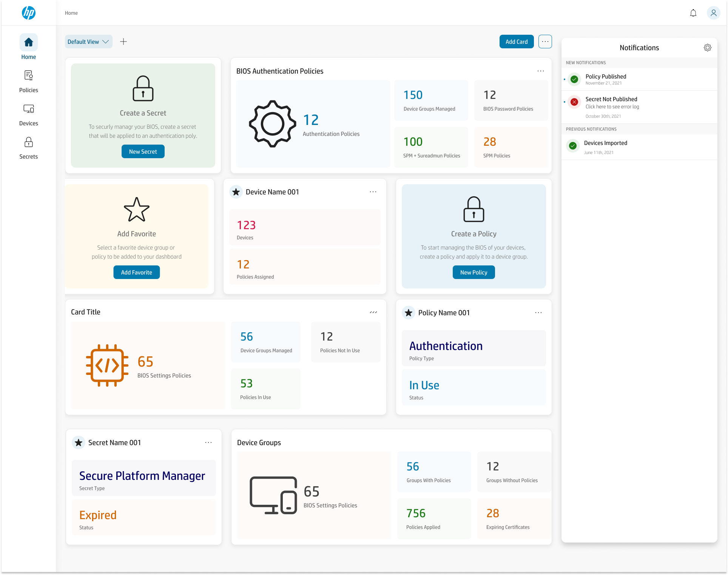Viewport: 728px width, 575px height.
Task: Toggle the favorite star on Policy Name 001
Action: pyautogui.click(x=409, y=313)
